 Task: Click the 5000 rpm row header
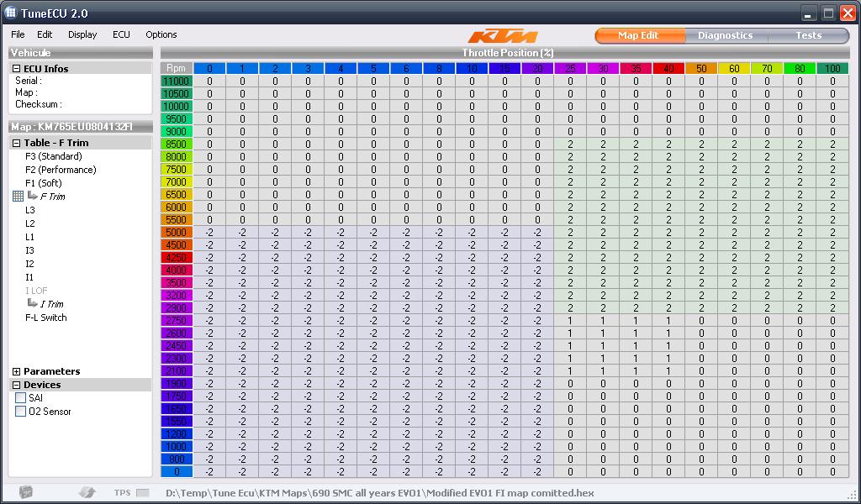tap(177, 232)
